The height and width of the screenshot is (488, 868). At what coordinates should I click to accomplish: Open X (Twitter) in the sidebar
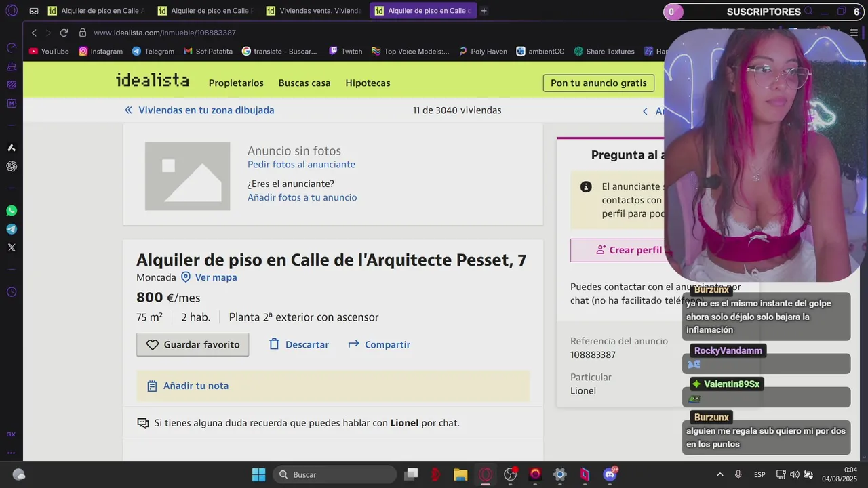coord(12,247)
